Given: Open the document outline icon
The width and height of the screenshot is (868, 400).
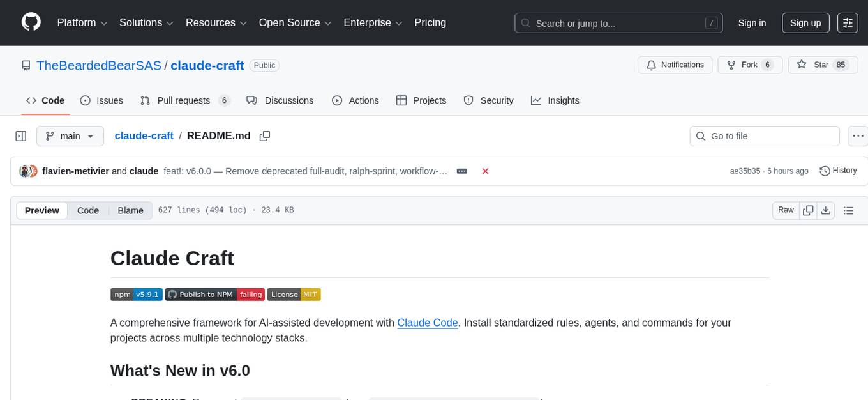Looking at the screenshot, I should tap(848, 210).
